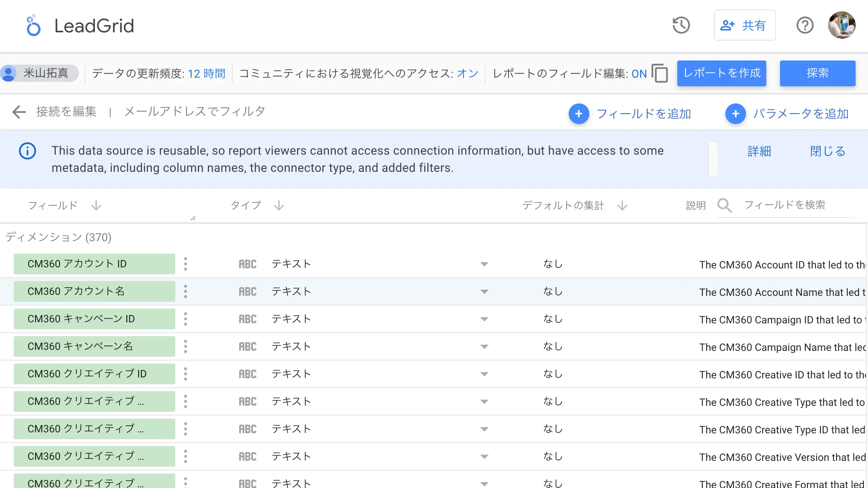Expand type dropdown for CM360 クリエイティブ ID
The height and width of the screenshot is (488, 868).
pos(484,374)
